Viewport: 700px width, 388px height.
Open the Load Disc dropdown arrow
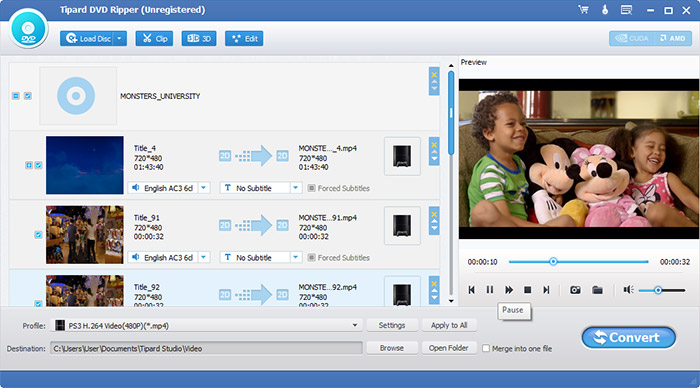(120, 39)
